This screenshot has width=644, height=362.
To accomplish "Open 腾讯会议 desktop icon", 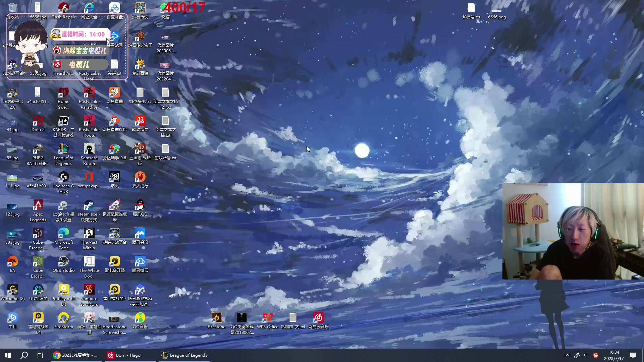I will (140, 236).
